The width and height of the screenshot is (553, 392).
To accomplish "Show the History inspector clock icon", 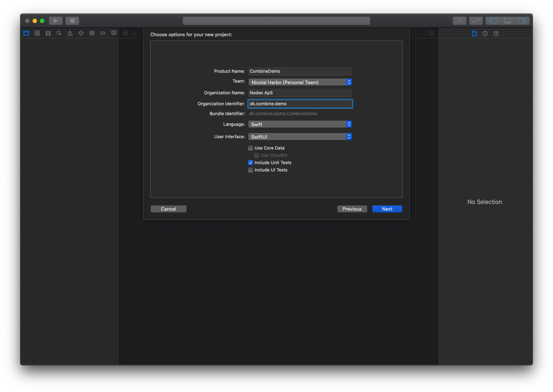I will pos(485,33).
